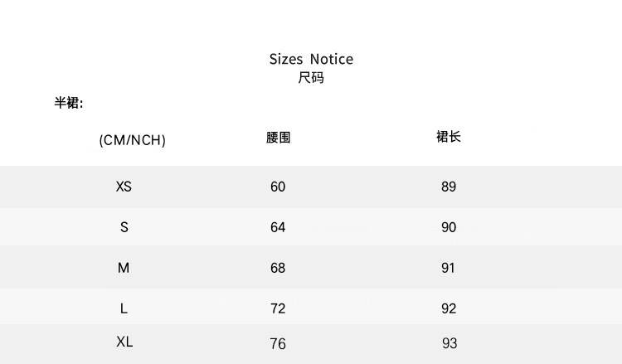
Task: Select the 腰围 column header
Action: coord(278,137)
